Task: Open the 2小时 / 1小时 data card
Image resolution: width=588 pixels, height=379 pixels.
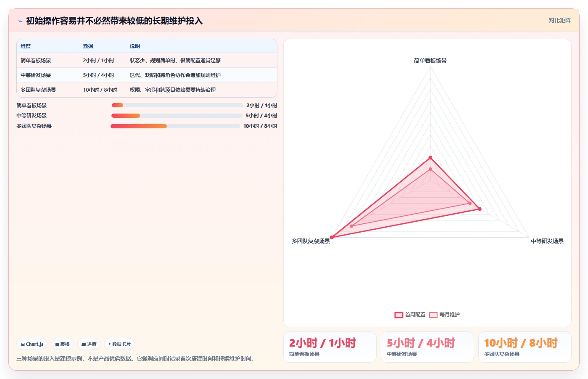Action: 330,347
